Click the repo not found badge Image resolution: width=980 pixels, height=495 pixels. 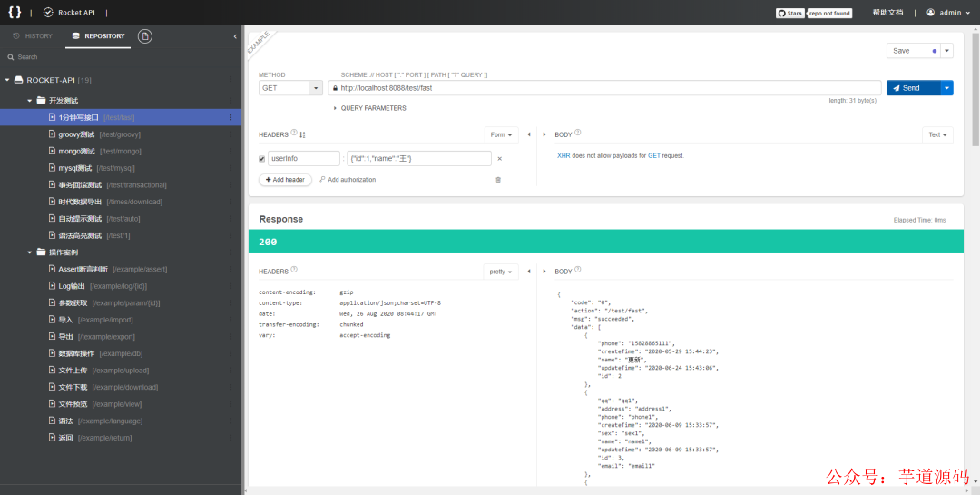point(830,13)
